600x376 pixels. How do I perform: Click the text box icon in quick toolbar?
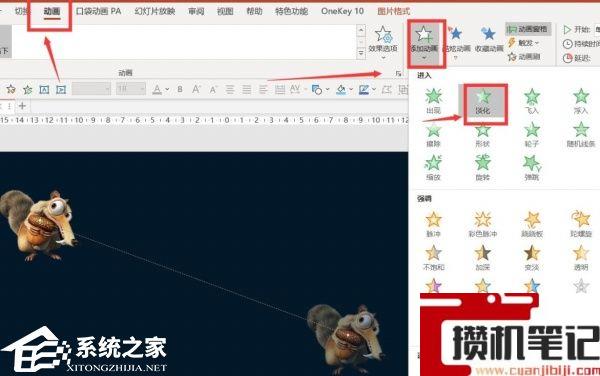coord(44,90)
